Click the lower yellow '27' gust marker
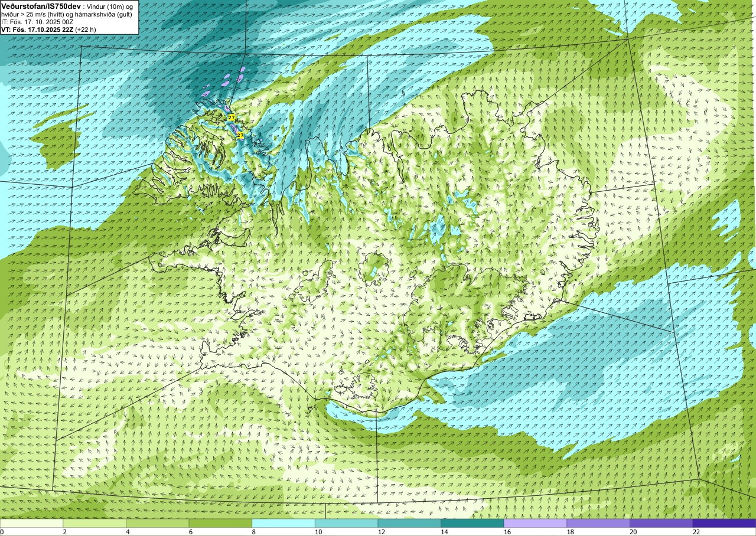 [x=240, y=135]
